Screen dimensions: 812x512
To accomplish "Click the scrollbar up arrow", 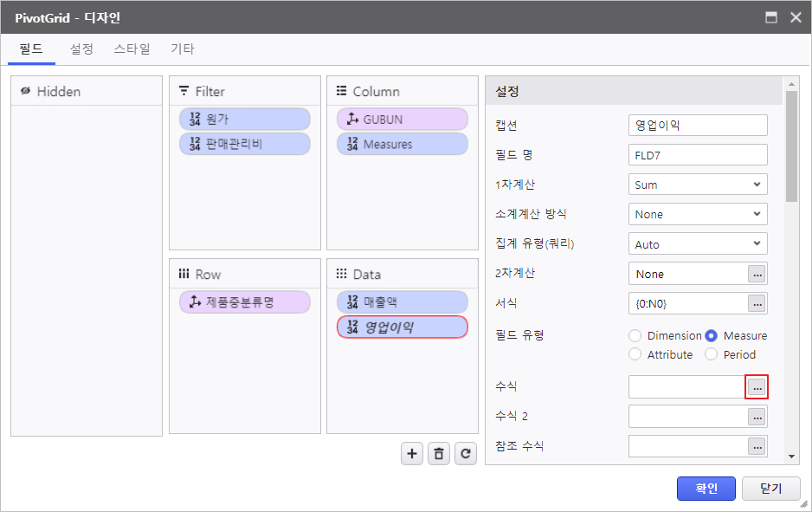I will 790,83.
